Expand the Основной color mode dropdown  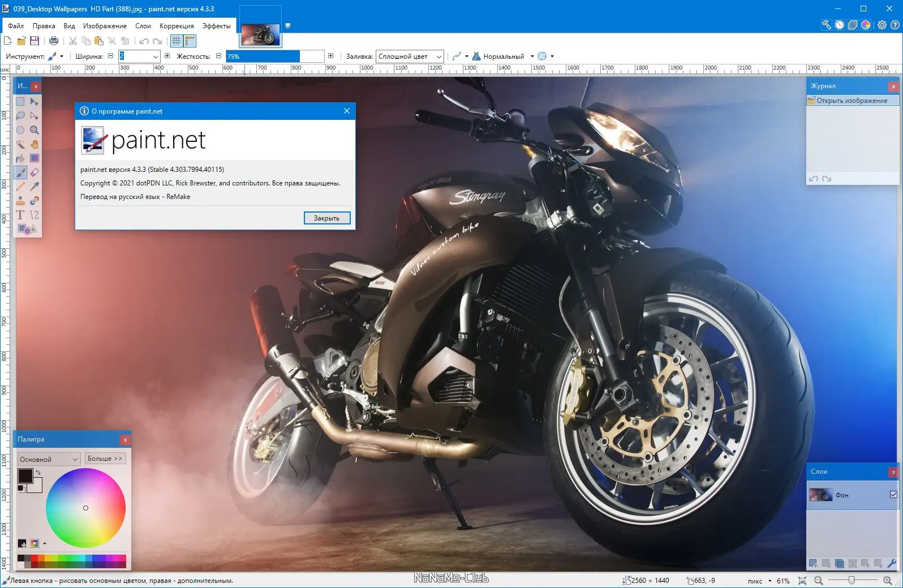tap(49, 459)
